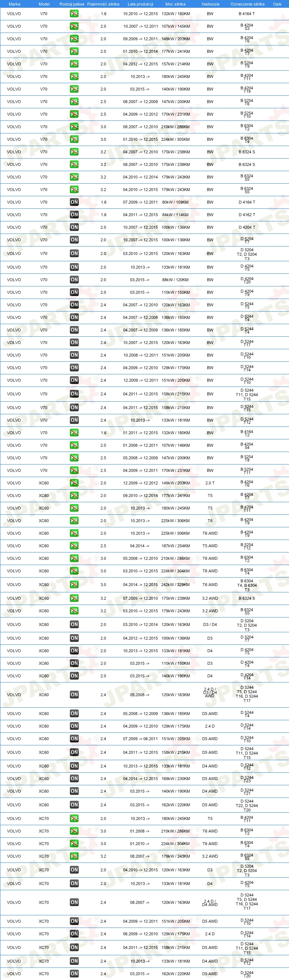Click ON icon in XC70 162kW / 220KM row
The image size is (289, 980).
point(74,973)
